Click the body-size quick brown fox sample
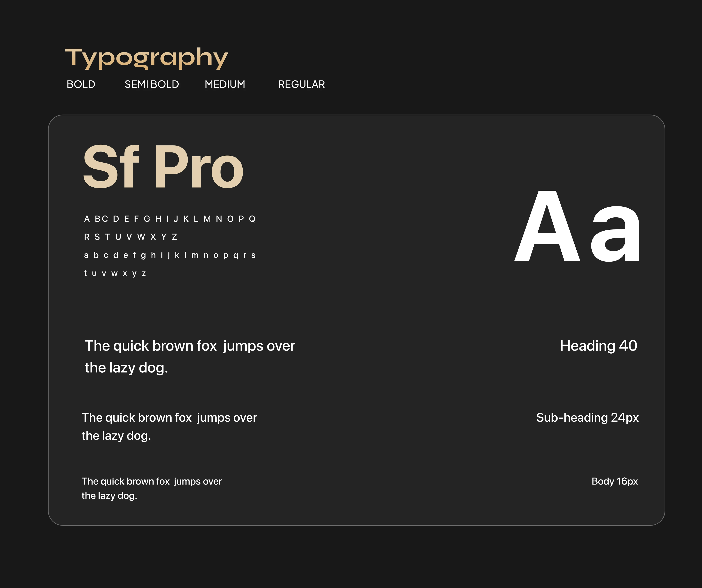Screen dimensions: 702x588 tap(151, 488)
